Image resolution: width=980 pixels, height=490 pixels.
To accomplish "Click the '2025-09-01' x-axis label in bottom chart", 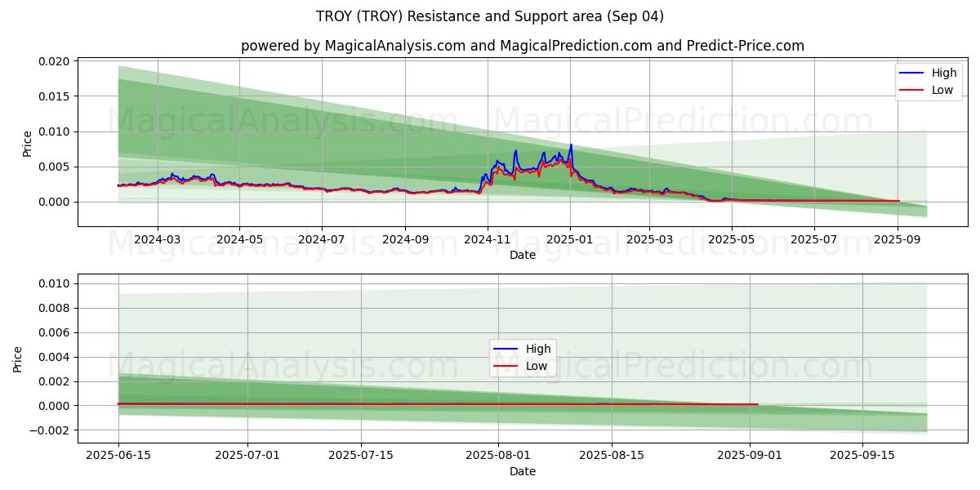I will (748, 457).
